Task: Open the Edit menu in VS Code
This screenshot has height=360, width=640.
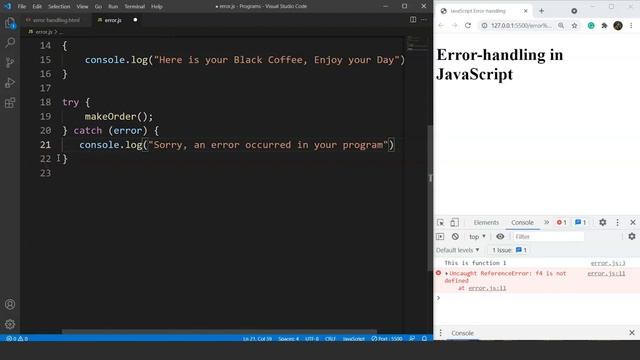Action: [x=37, y=7]
